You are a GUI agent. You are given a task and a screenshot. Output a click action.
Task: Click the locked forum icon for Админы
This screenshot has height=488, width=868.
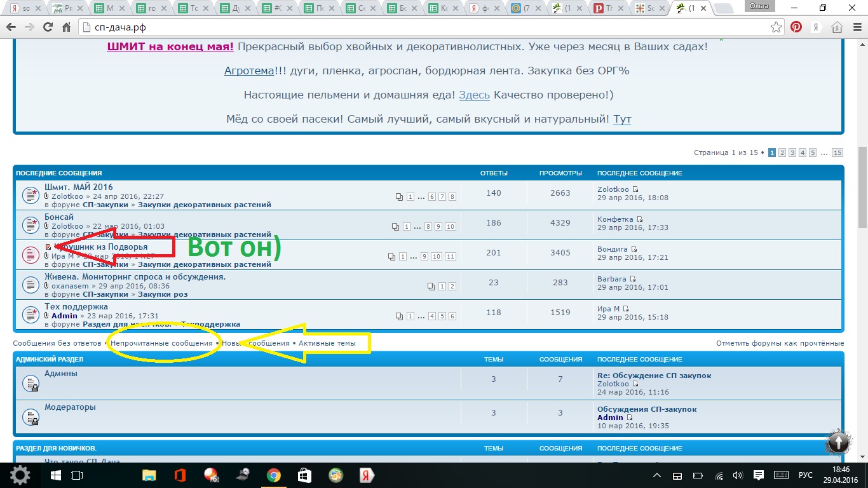point(31,383)
